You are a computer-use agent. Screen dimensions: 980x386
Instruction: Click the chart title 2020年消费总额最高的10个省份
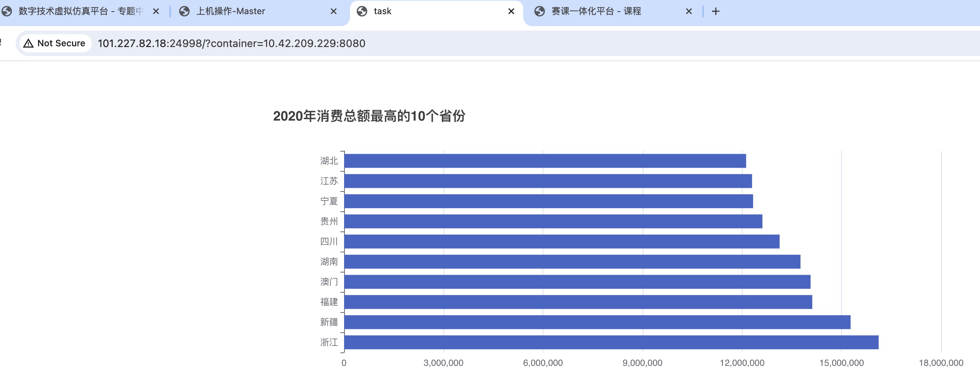(369, 116)
